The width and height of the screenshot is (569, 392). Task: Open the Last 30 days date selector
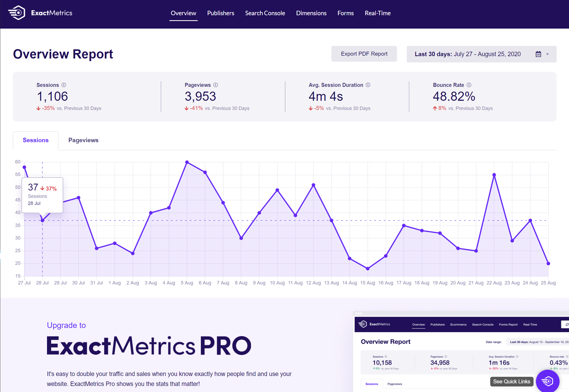tap(467, 54)
